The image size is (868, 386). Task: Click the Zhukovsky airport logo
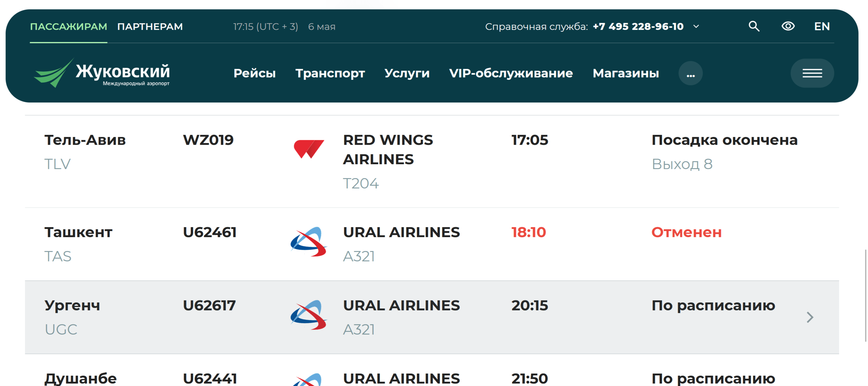[x=102, y=73]
